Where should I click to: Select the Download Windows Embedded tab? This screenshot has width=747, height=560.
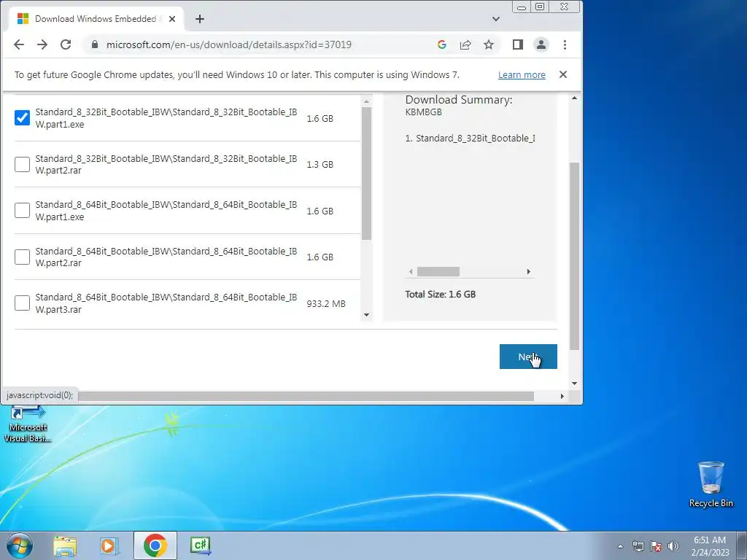96,19
